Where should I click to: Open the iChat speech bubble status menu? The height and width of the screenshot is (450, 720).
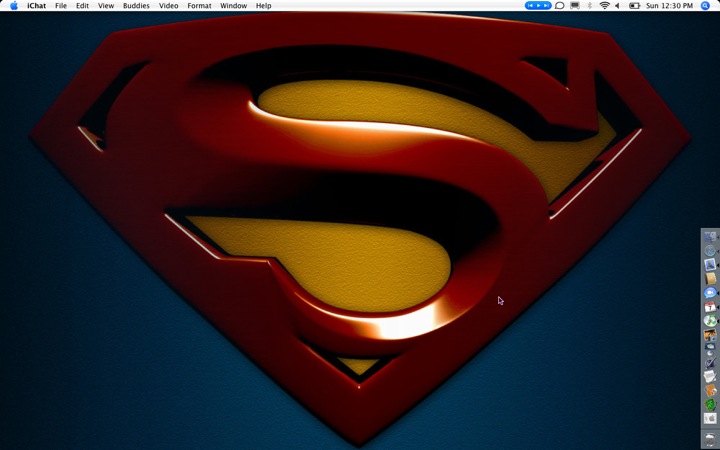pyautogui.click(x=559, y=6)
